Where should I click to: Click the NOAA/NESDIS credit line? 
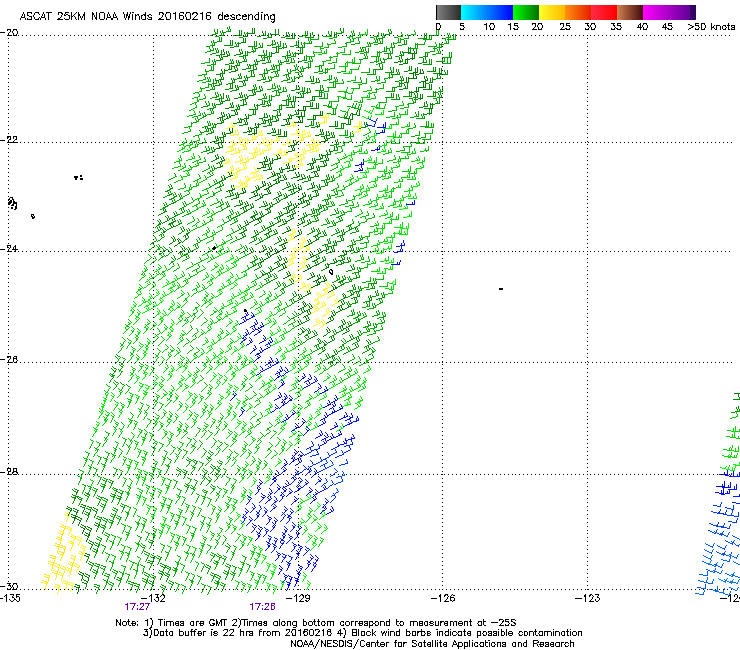tap(432, 644)
